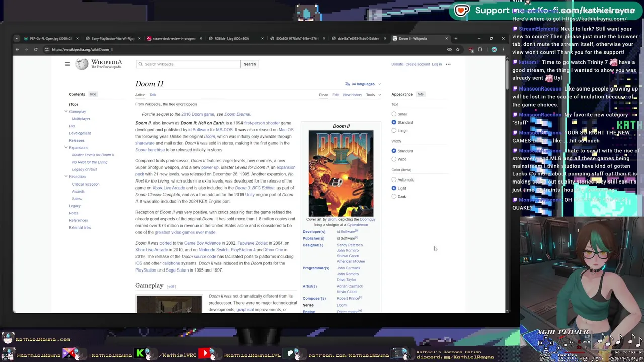This screenshot has width=644, height=362.
Task: Expand the 34 languages dropdown
Action: [x=363, y=84]
